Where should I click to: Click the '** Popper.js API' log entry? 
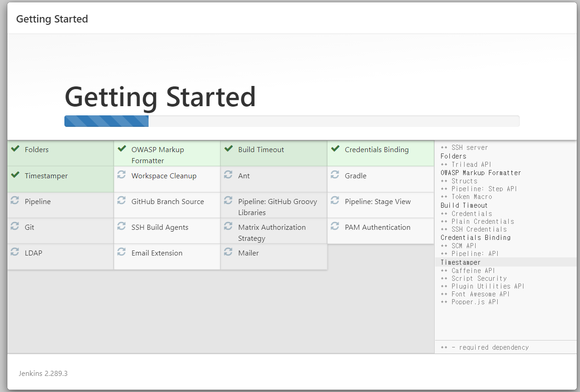470,302
